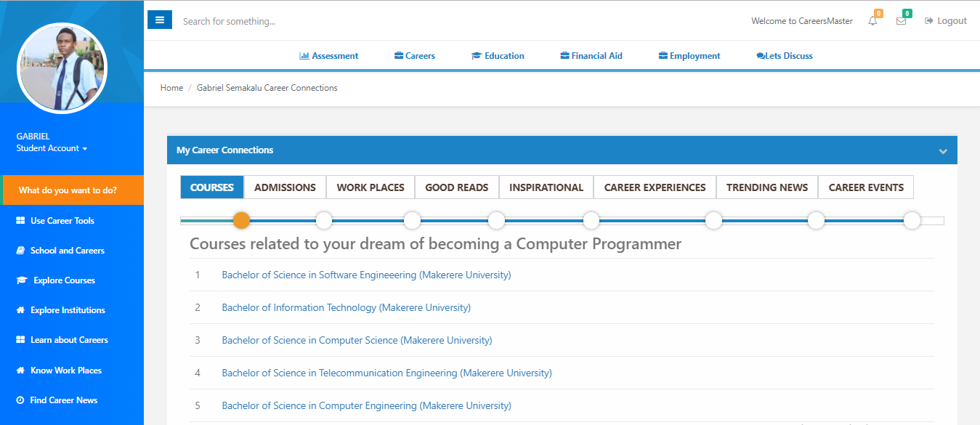
Task: Open Bachelor of Information Technology course
Action: [x=346, y=307]
